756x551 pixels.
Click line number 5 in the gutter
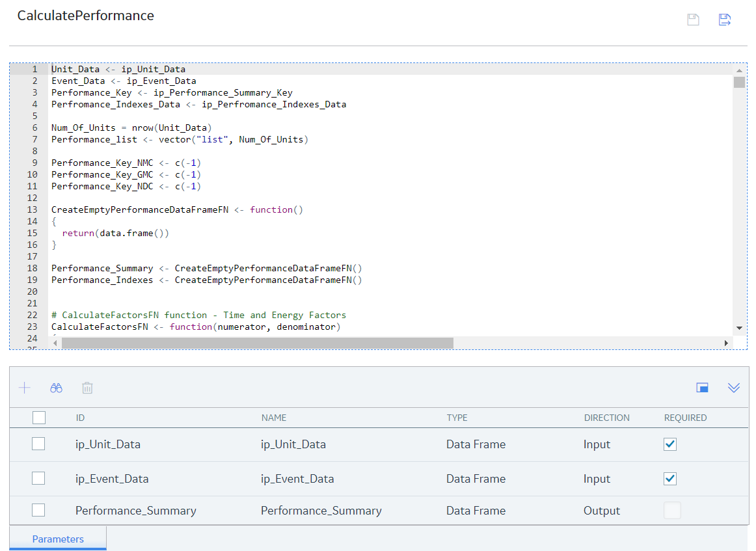pos(34,116)
